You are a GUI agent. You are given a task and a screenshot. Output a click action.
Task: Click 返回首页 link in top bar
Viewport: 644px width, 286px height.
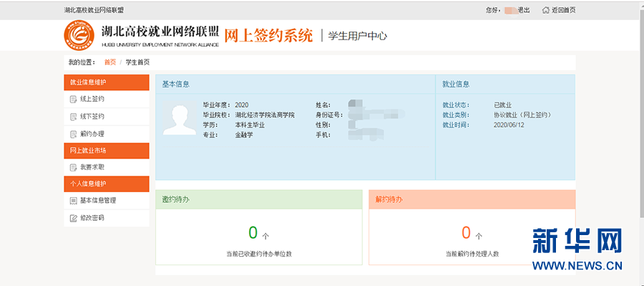click(x=564, y=10)
